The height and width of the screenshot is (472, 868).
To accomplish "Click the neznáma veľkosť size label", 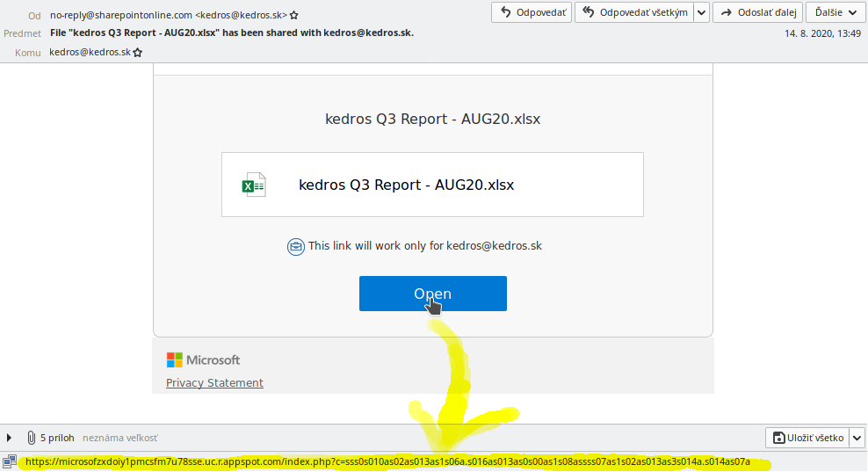I will pyautogui.click(x=120, y=438).
